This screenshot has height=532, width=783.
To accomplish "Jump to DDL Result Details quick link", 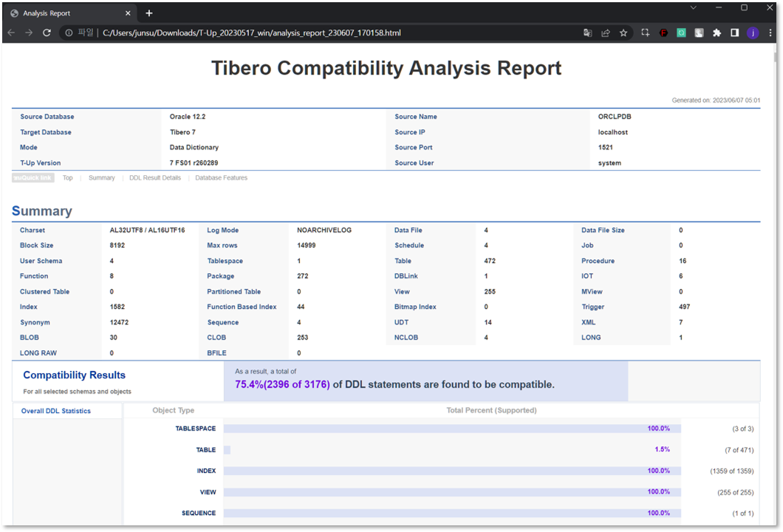I will 154,178.
